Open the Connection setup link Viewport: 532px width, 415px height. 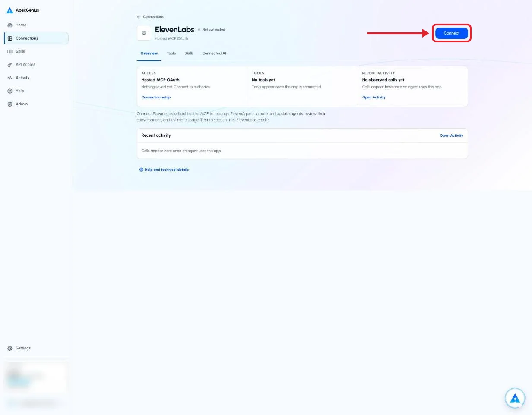(156, 97)
